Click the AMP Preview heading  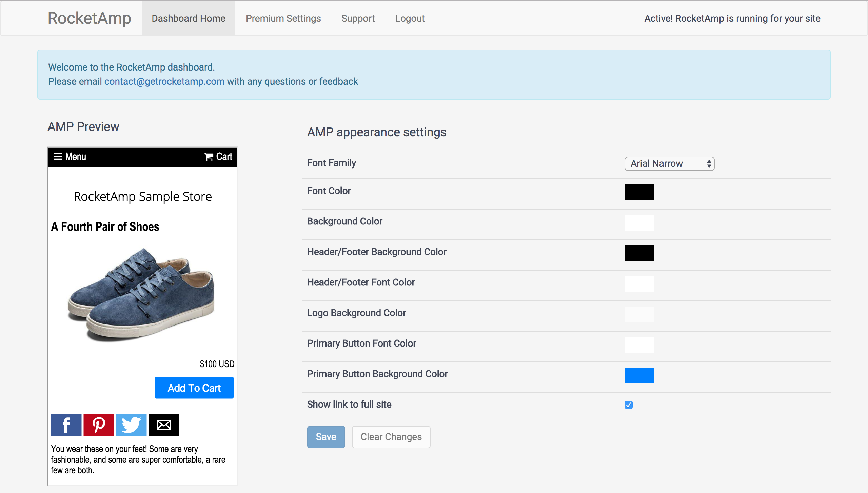click(x=83, y=126)
